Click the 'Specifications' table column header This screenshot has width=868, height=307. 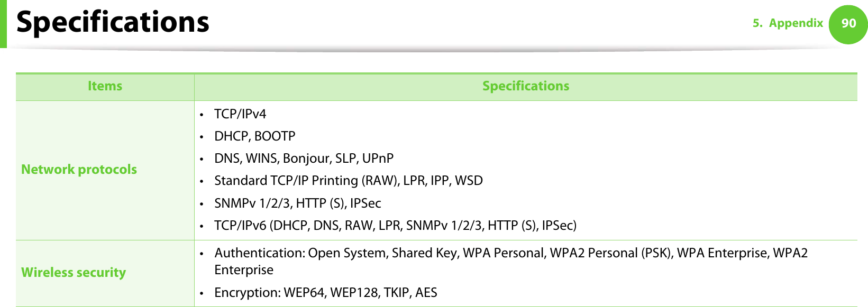525,86
